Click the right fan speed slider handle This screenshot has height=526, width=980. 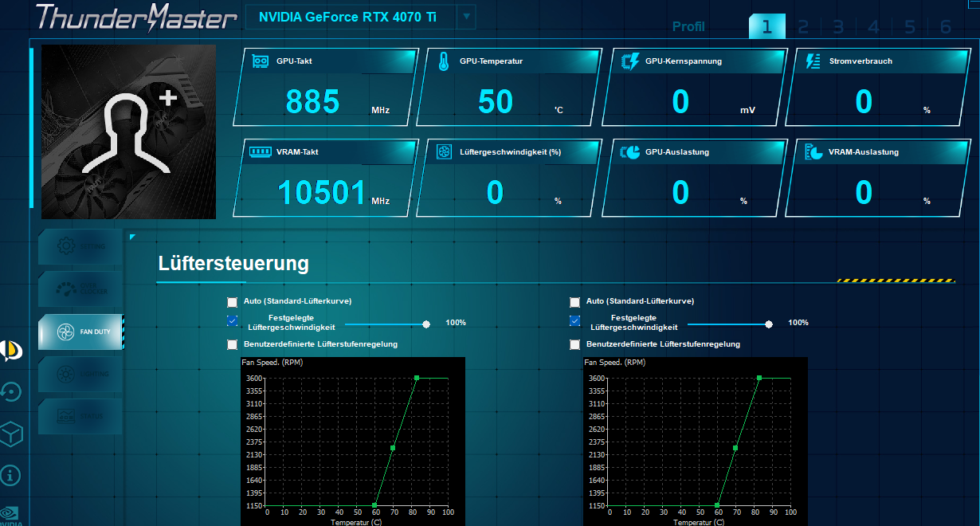click(x=769, y=324)
